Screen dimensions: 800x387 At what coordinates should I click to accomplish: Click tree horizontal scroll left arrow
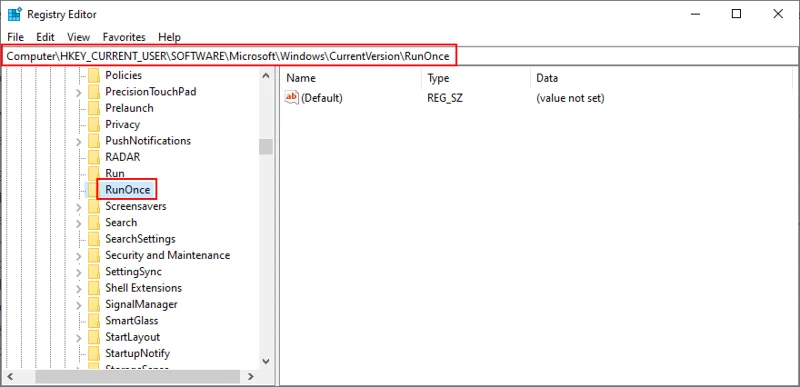point(10,377)
